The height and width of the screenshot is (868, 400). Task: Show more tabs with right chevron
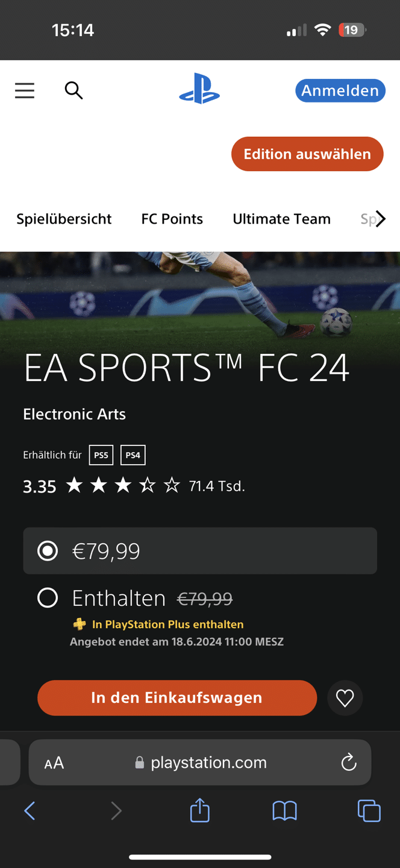tap(380, 219)
